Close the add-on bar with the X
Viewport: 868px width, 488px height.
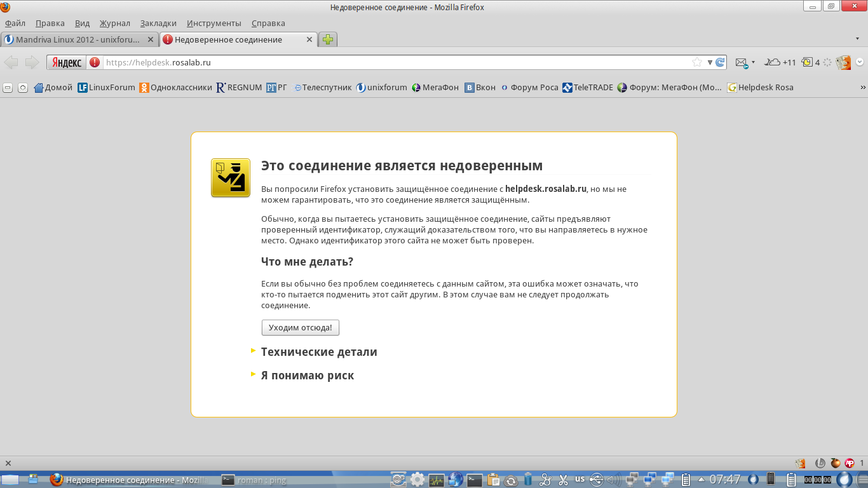[8, 463]
